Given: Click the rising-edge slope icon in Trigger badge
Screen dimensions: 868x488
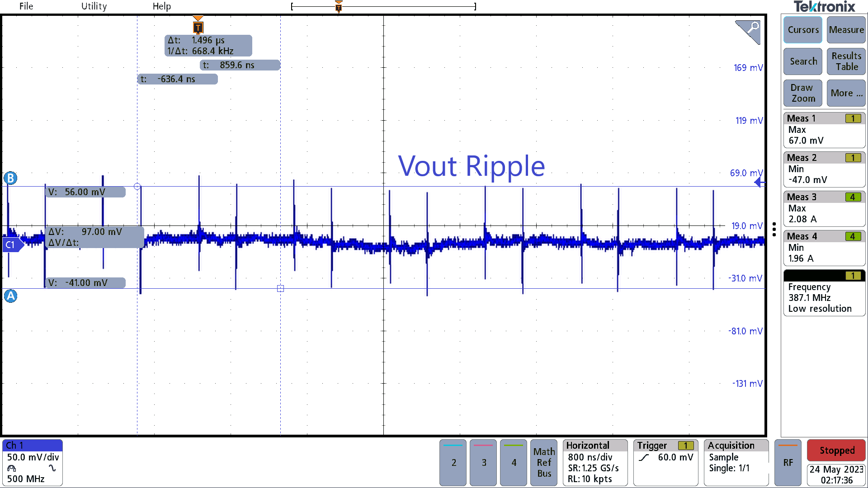Looking at the screenshot, I should pos(644,457).
